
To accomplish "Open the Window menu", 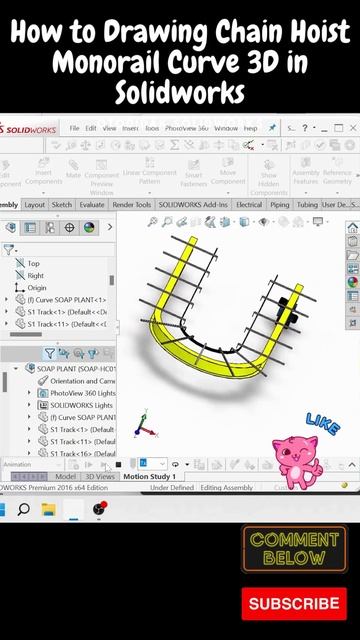I will pos(226,128).
